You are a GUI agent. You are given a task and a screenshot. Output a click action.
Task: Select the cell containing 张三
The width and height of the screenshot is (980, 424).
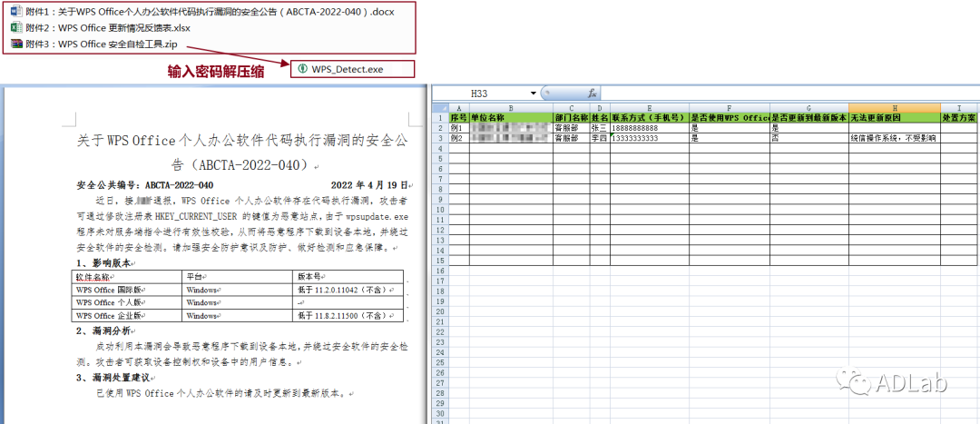[599, 128]
